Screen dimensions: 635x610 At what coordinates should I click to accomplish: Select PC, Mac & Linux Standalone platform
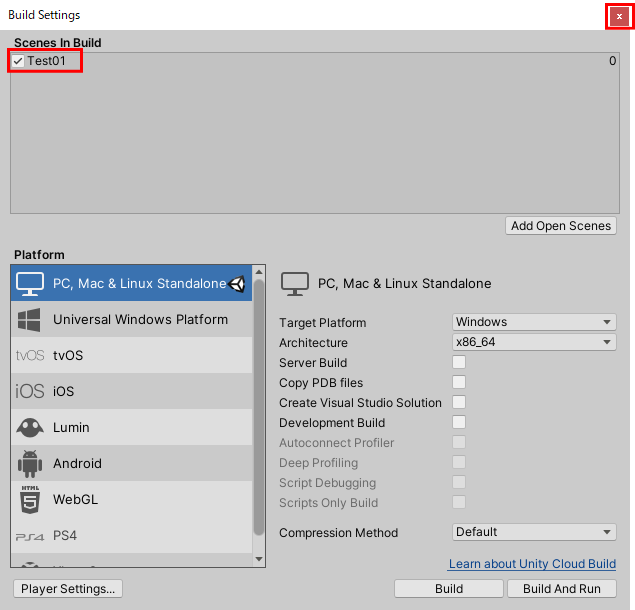[x=132, y=283]
